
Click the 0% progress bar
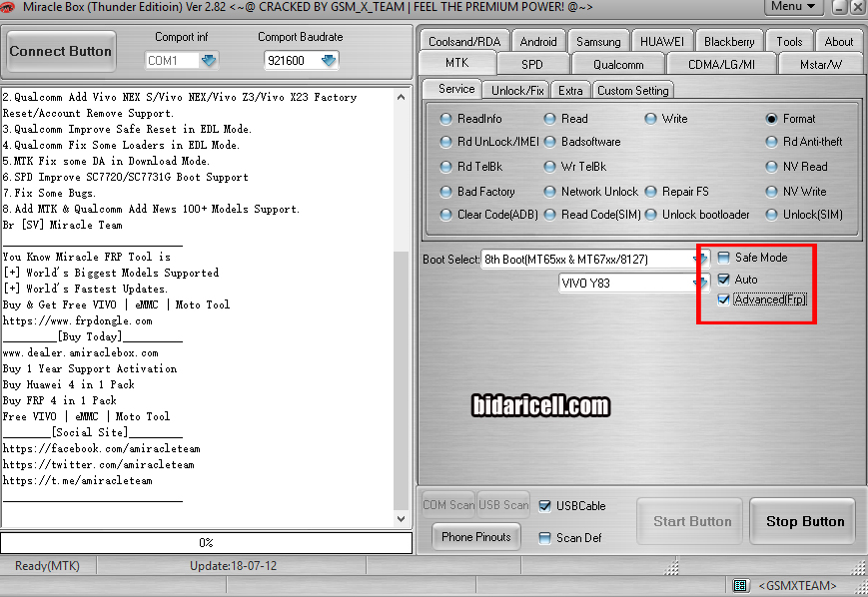pyautogui.click(x=206, y=543)
